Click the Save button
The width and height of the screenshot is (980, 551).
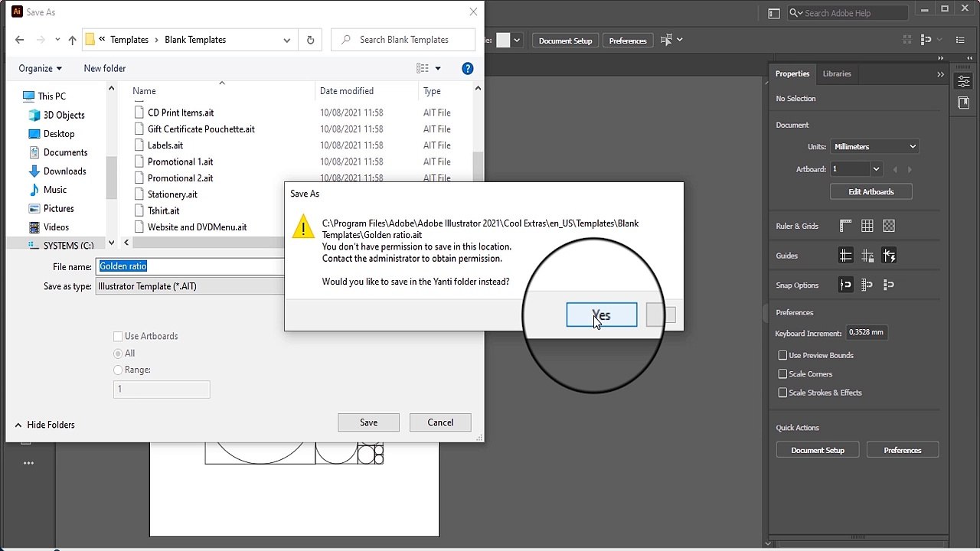(x=368, y=422)
